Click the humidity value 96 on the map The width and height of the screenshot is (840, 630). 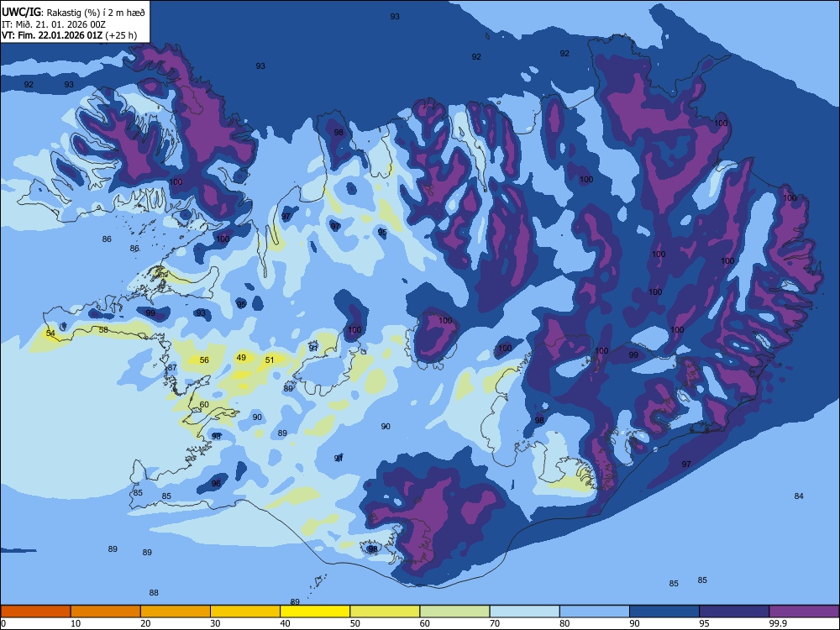click(216, 483)
